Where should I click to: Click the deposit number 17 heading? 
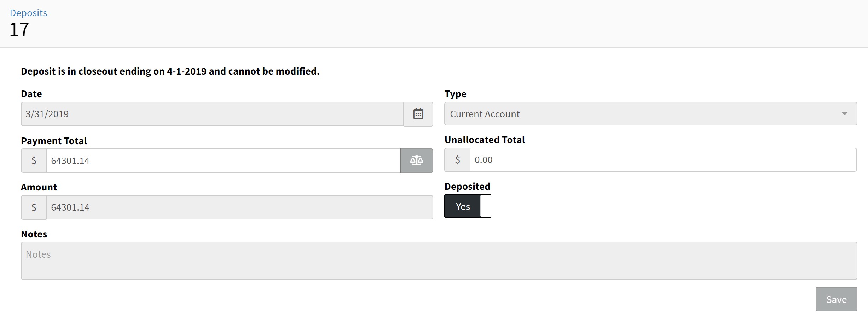19,29
